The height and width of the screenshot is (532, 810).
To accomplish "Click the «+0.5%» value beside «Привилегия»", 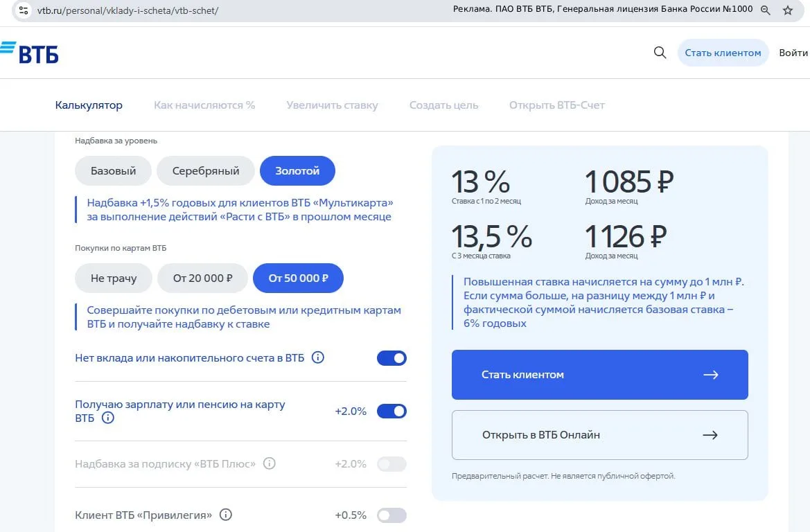I will pos(351,515).
